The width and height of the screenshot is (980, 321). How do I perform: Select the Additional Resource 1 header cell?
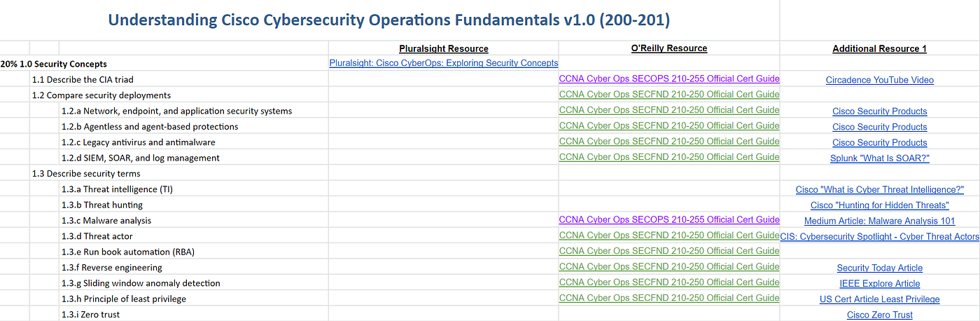coord(879,48)
